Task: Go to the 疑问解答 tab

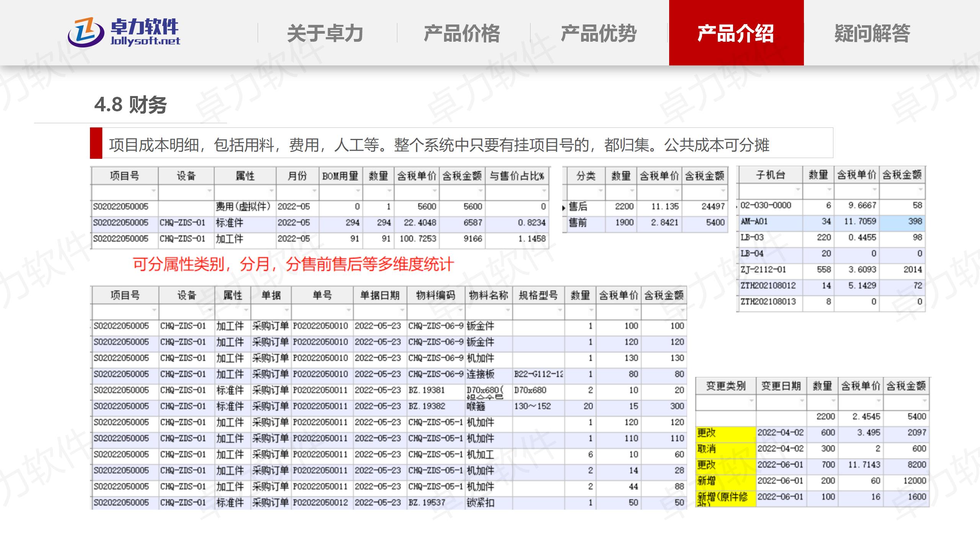Action: click(872, 33)
